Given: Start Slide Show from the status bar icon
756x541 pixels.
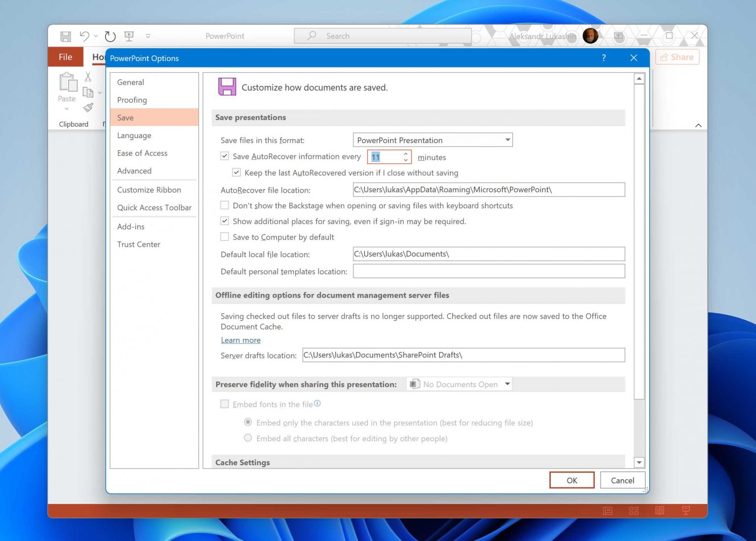Looking at the screenshot, I should tap(686, 511).
